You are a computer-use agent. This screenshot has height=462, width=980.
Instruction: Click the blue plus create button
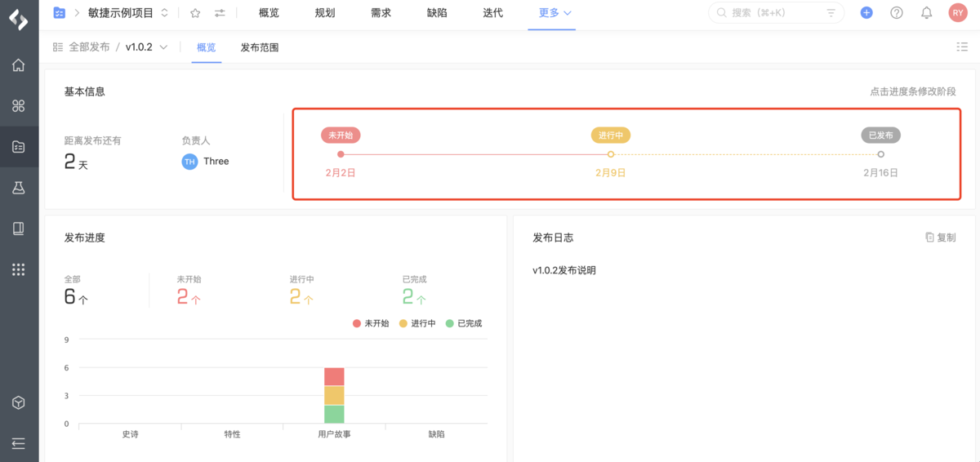click(x=866, y=13)
